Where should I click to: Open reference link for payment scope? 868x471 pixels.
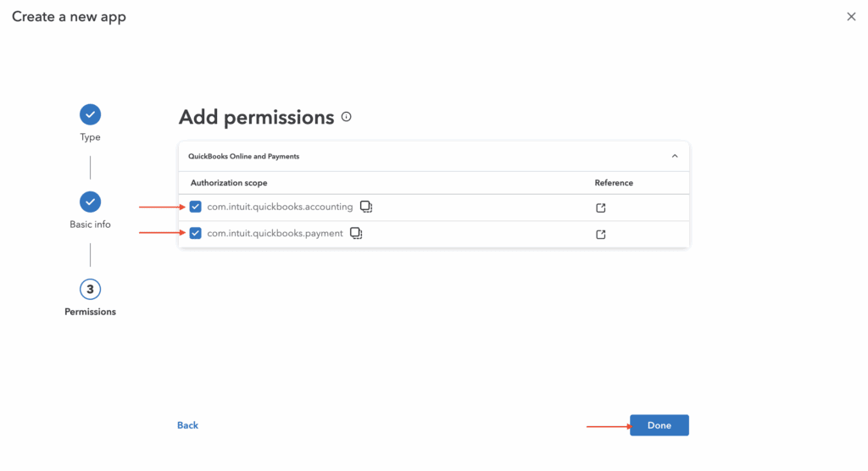601,235
